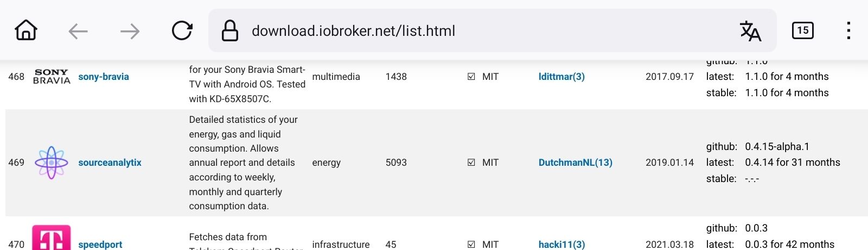868x250 pixels.
Task: Go forward to next page
Action: pyautogui.click(x=130, y=31)
